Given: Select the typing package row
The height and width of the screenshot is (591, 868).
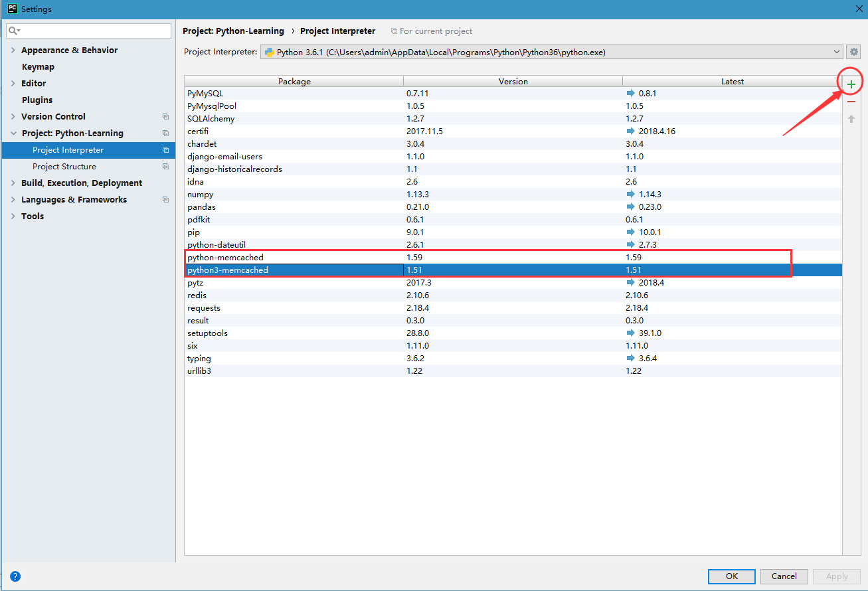Looking at the screenshot, I should coord(513,359).
